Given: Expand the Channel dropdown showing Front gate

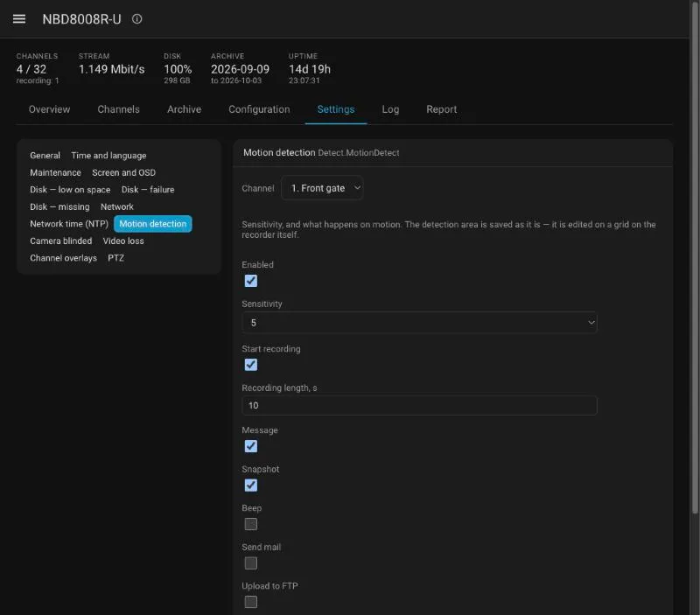Looking at the screenshot, I should pos(322,188).
